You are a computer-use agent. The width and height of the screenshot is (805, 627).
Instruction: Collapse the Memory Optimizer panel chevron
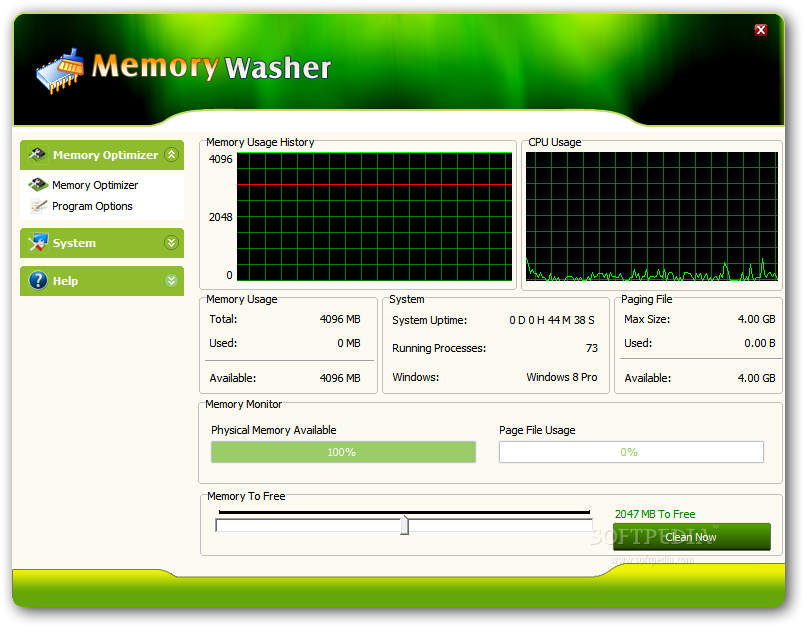click(x=171, y=154)
